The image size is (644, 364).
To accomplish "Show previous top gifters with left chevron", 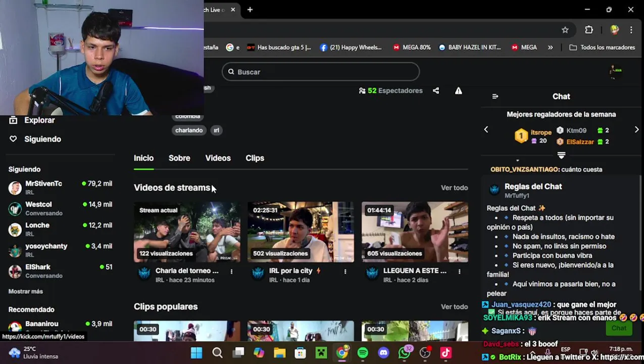I will 486,130.
